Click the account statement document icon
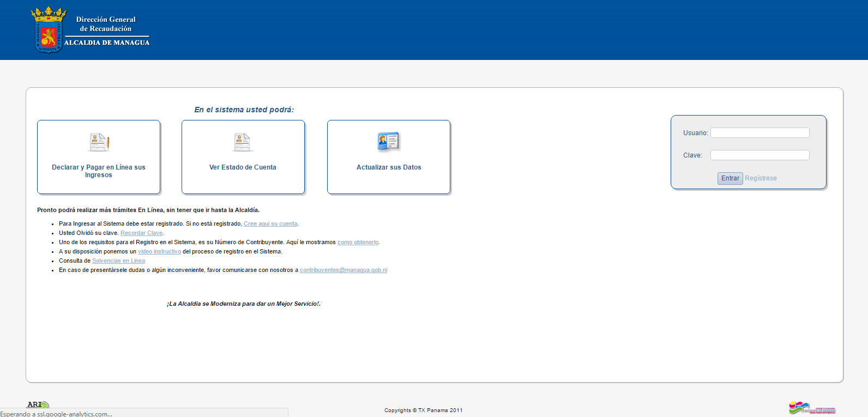The height and width of the screenshot is (417, 868). [x=242, y=142]
